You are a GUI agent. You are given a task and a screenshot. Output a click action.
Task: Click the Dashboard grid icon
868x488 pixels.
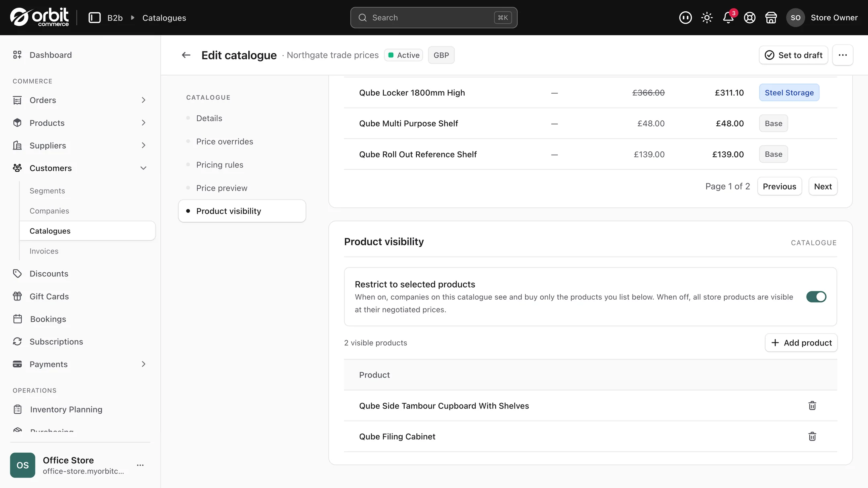17,55
